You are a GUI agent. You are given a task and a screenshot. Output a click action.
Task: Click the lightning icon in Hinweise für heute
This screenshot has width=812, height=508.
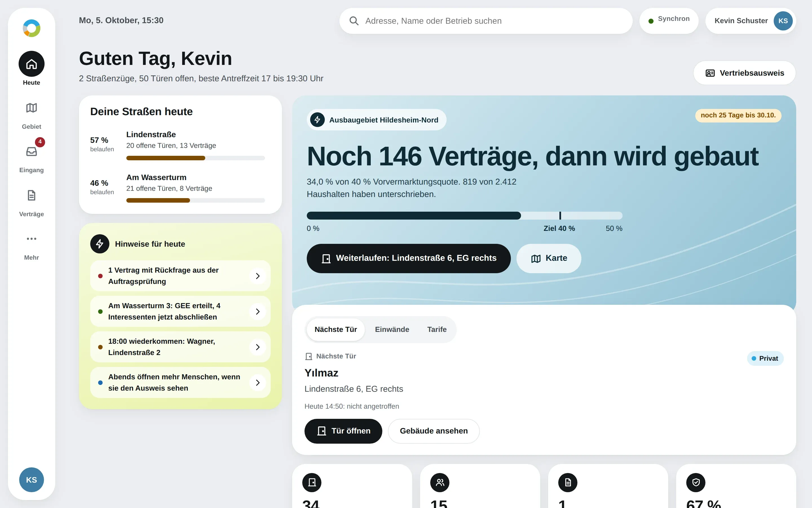point(100,244)
